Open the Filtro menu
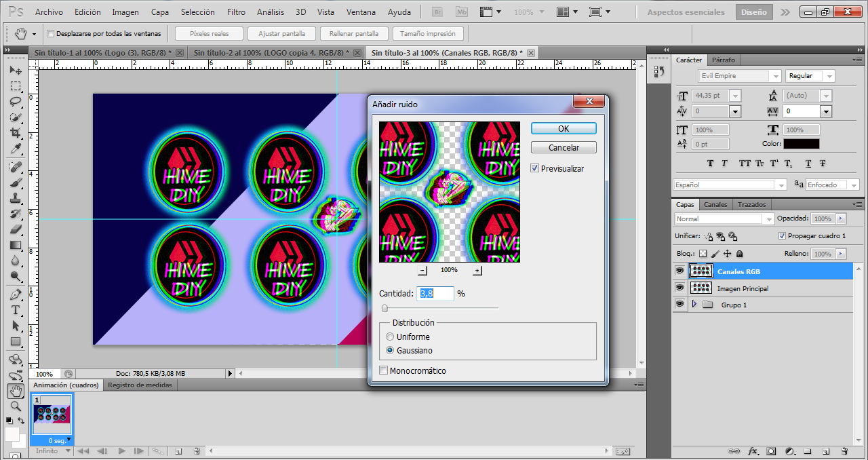Screen dimensions: 868x460 236,12
